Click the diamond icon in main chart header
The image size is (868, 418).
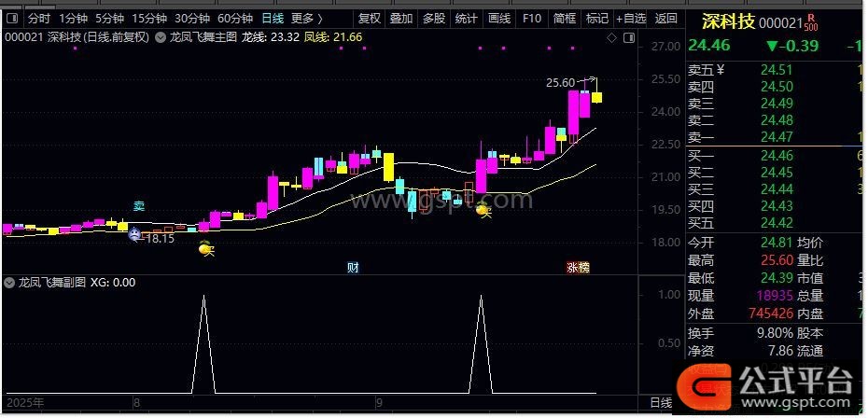coord(610,38)
